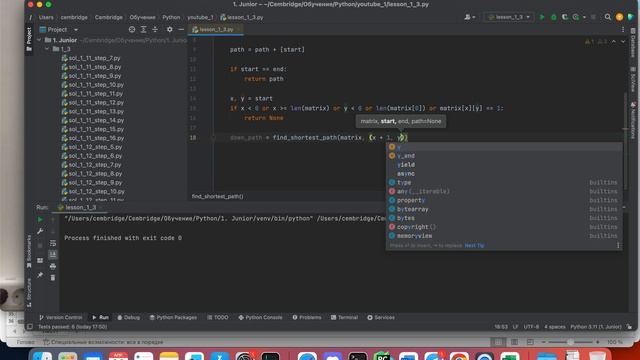Toggle the Bookmarks tool window side tab
Image resolution: width=640 pixels, height=360 pixels.
[x=29, y=251]
